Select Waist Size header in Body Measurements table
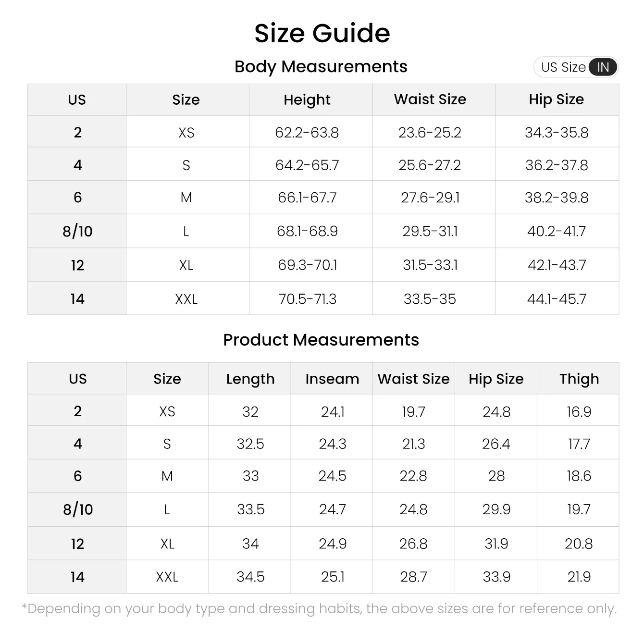Image resolution: width=644 pixels, height=644 pixels. pos(430,99)
